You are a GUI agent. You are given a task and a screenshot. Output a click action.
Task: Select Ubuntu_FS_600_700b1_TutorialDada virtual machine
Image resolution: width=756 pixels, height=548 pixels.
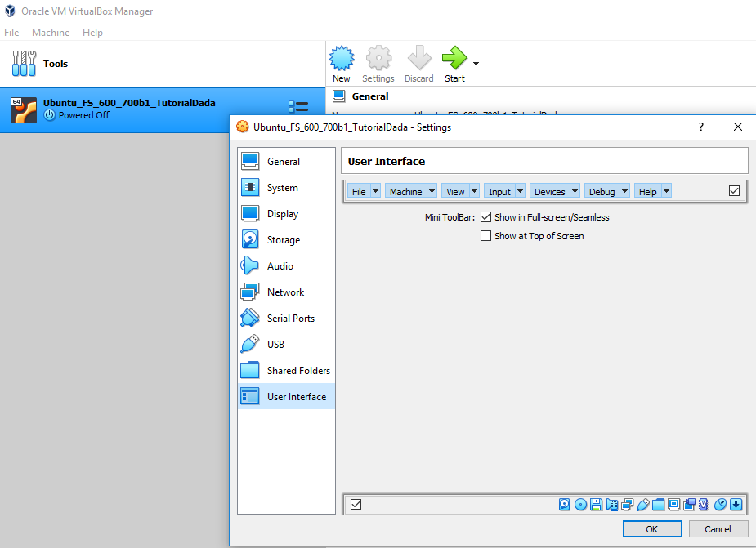point(129,109)
